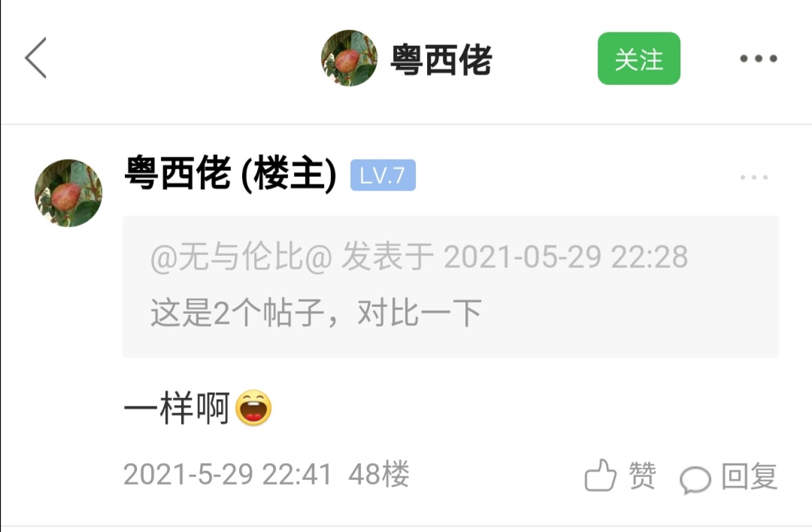Screen dimensions: 812x532
Task: Open the header three-dot more menu
Action: (758, 58)
